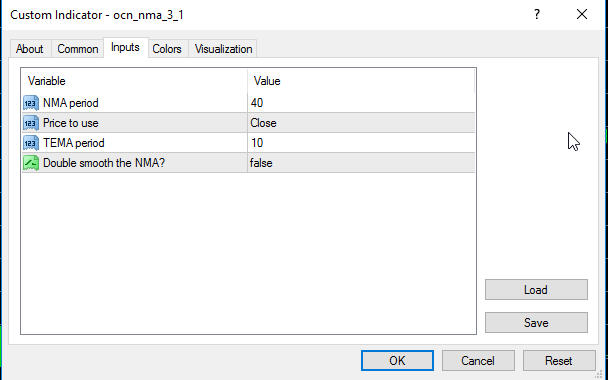Select the TEMA period label
608x380 pixels.
(74, 143)
